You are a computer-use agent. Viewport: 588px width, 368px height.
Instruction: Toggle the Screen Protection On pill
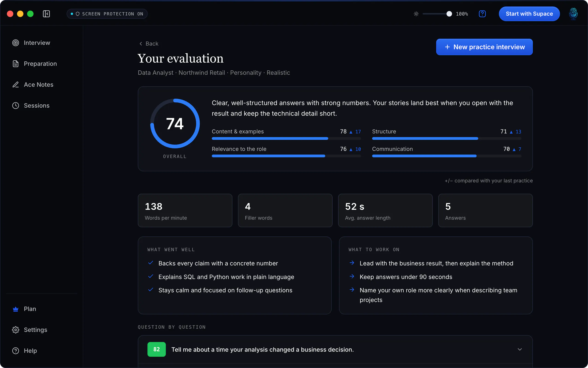point(107,14)
